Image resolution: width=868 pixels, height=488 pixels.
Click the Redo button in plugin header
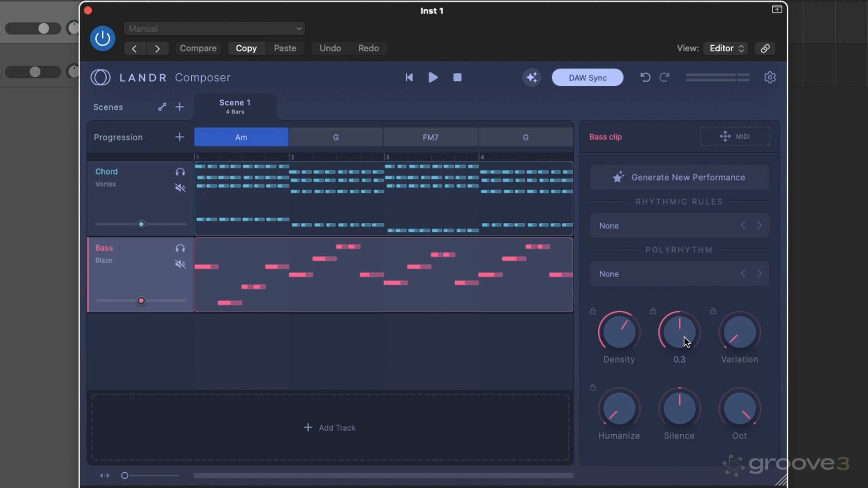368,48
